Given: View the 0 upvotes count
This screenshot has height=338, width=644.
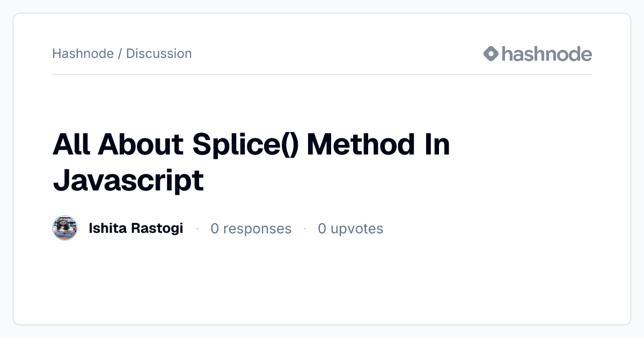Looking at the screenshot, I should pyautogui.click(x=350, y=229).
